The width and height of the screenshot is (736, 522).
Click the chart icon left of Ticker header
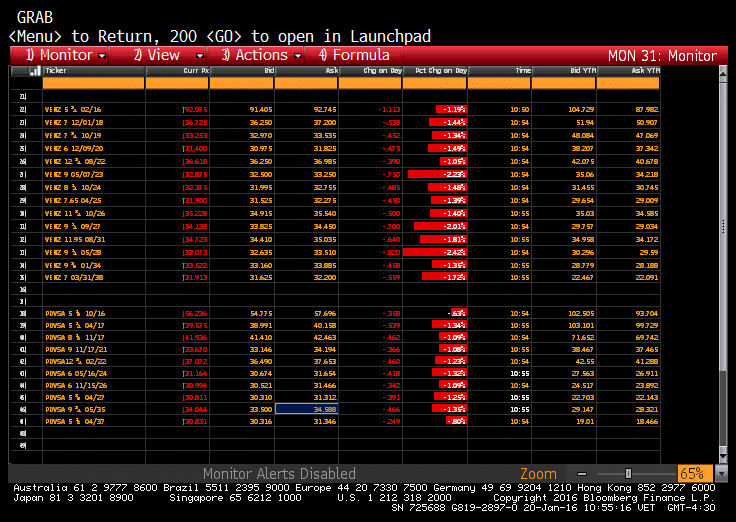[35, 71]
